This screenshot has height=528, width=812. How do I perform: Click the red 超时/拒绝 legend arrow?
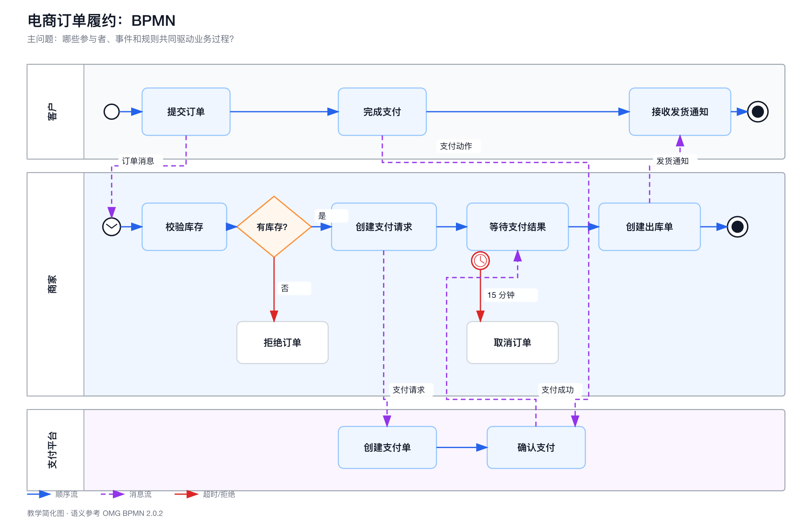(x=187, y=494)
